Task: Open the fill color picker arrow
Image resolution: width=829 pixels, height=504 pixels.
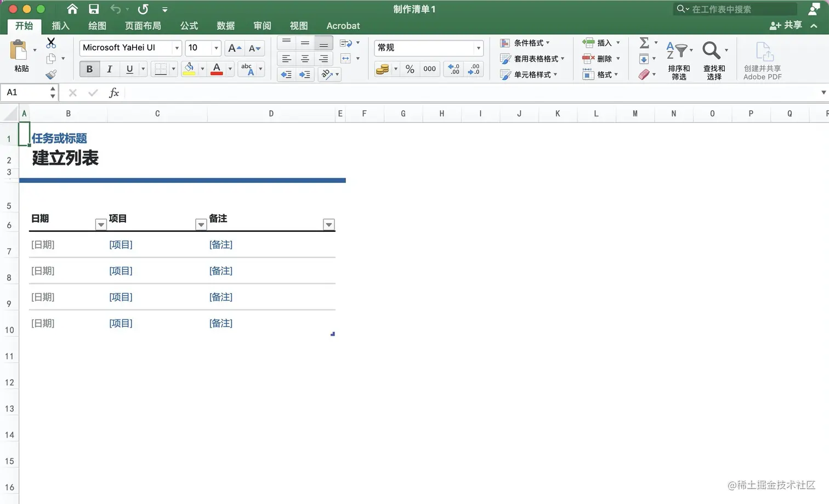Action: (202, 69)
